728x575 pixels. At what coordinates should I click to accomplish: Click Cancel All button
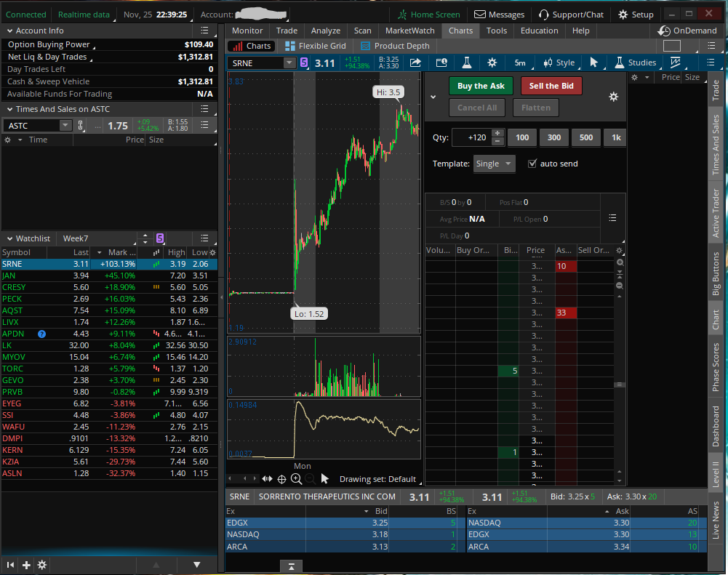click(477, 108)
